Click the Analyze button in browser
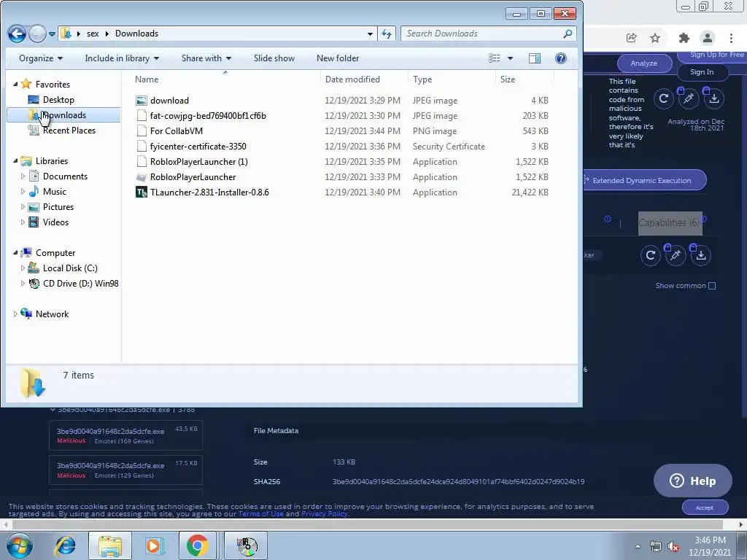747x560 pixels. click(x=644, y=63)
